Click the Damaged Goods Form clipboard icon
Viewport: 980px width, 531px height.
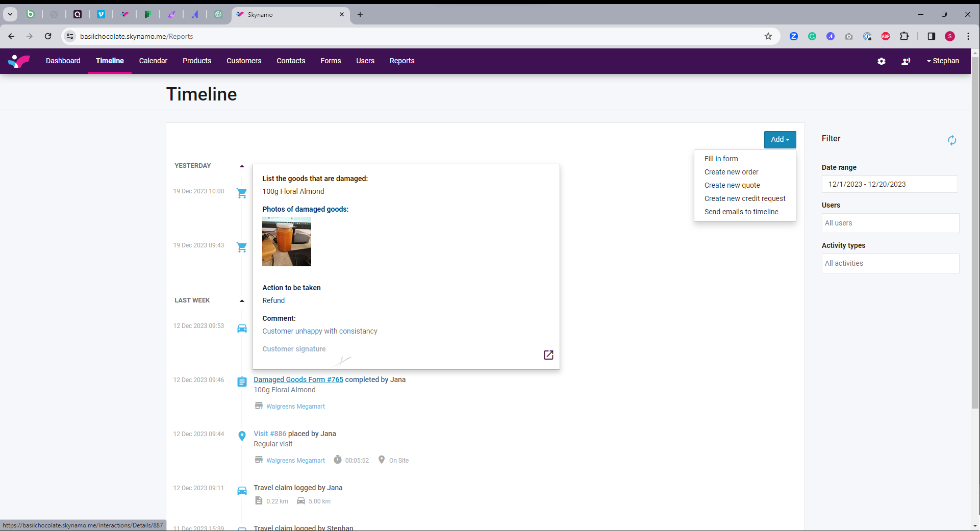pos(242,382)
